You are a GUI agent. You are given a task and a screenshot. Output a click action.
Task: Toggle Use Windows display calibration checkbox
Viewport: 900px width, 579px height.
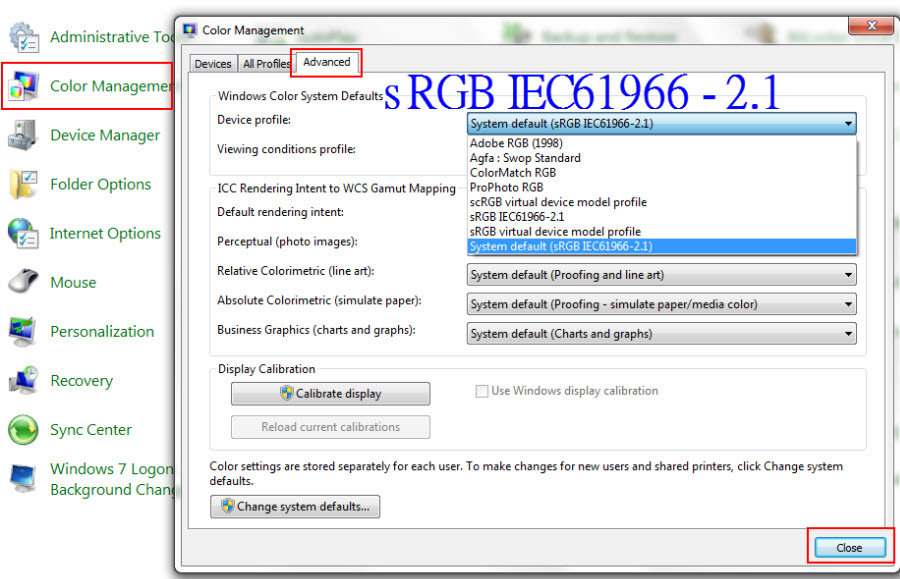point(482,391)
